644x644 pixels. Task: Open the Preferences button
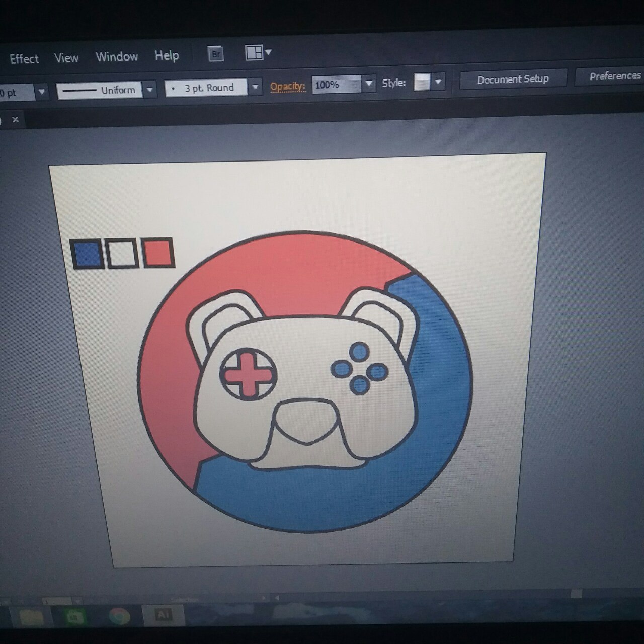pos(611,76)
